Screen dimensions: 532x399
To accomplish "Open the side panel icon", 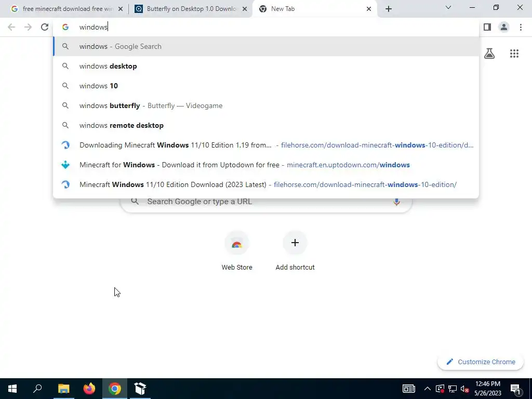I will (x=487, y=27).
